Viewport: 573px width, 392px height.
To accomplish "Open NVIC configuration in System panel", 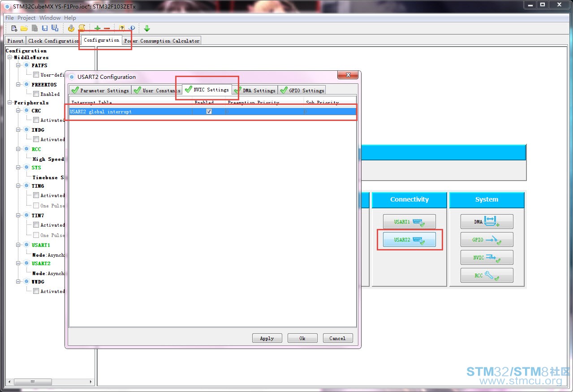I will [487, 257].
